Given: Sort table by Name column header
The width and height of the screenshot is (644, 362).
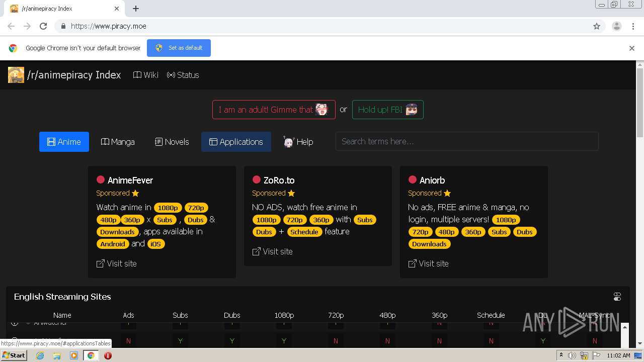Looking at the screenshot, I should click(x=62, y=315).
